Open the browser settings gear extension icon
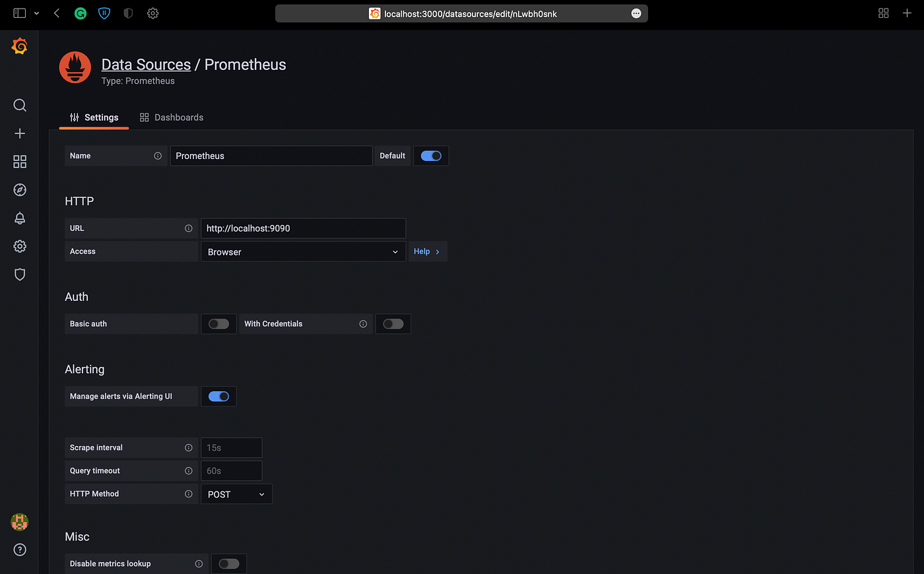 click(152, 13)
